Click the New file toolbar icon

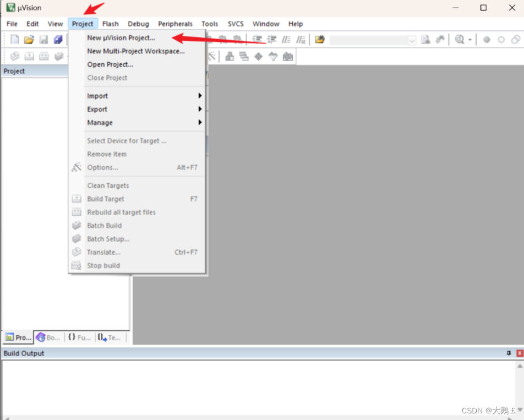15,40
